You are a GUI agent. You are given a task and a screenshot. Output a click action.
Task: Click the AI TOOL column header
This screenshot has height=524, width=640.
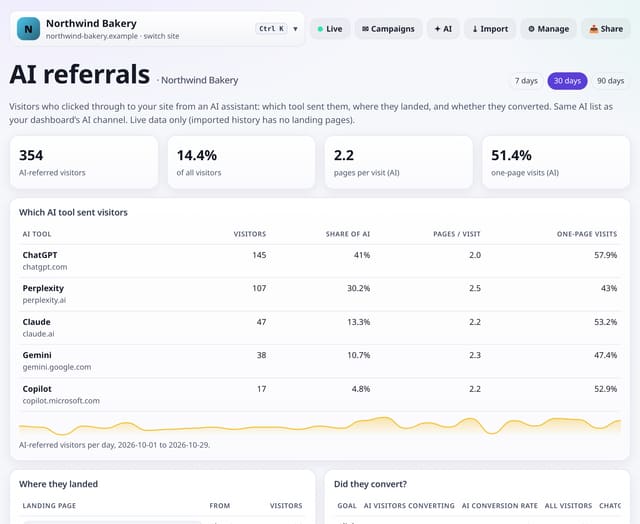tap(37, 234)
